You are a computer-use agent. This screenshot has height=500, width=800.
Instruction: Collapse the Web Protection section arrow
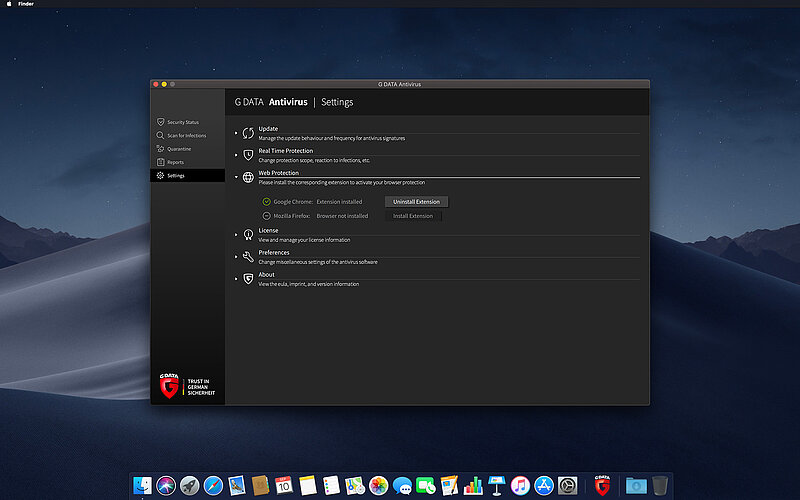(x=237, y=177)
